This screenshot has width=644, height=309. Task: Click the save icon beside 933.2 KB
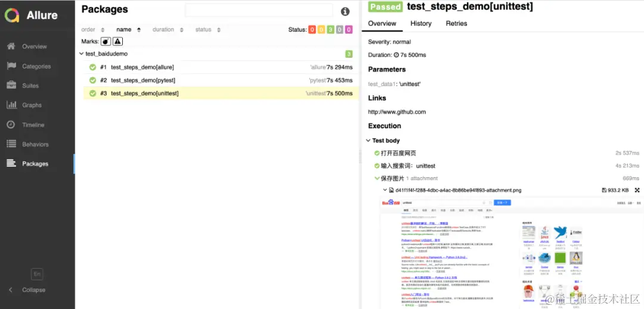[x=604, y=190]
